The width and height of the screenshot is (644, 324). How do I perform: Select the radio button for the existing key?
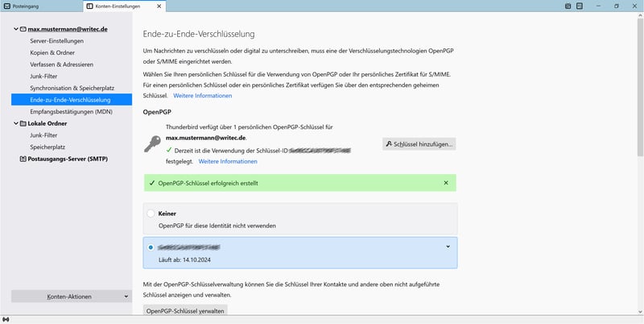point(151,247)
